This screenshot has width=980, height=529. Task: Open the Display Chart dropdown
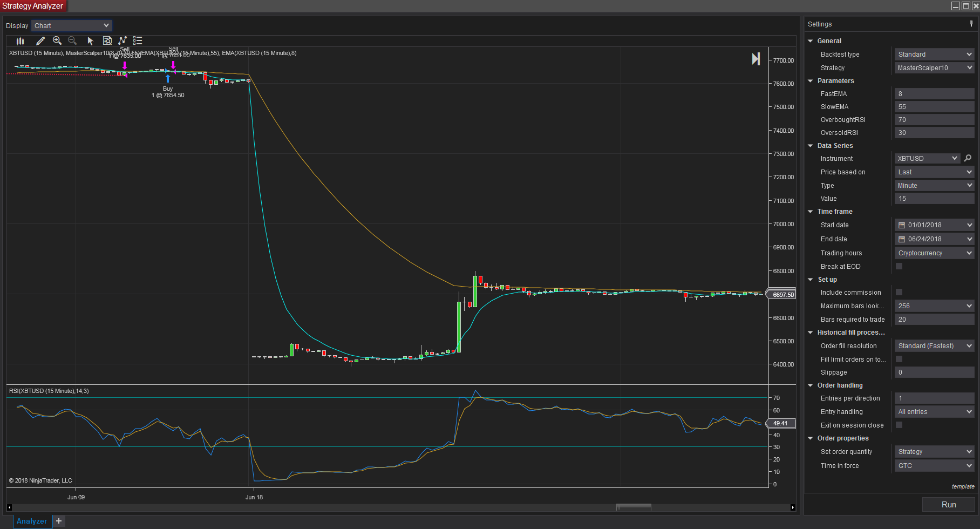[72, 25]
